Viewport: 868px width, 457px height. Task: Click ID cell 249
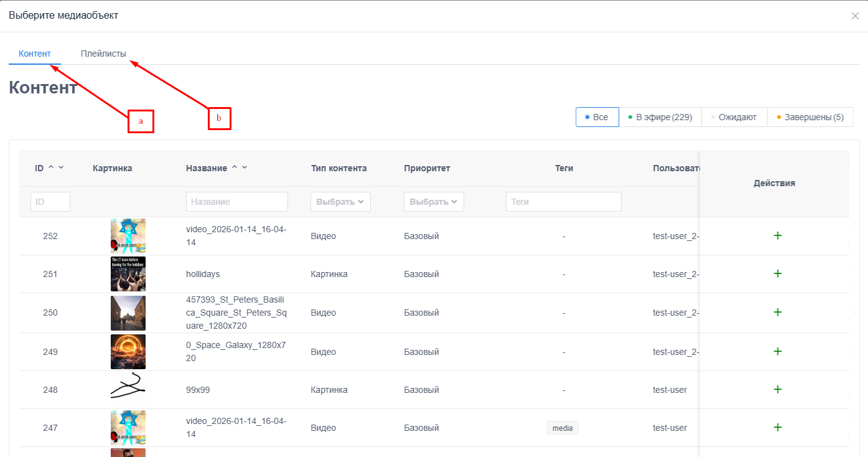click(50, 352)
